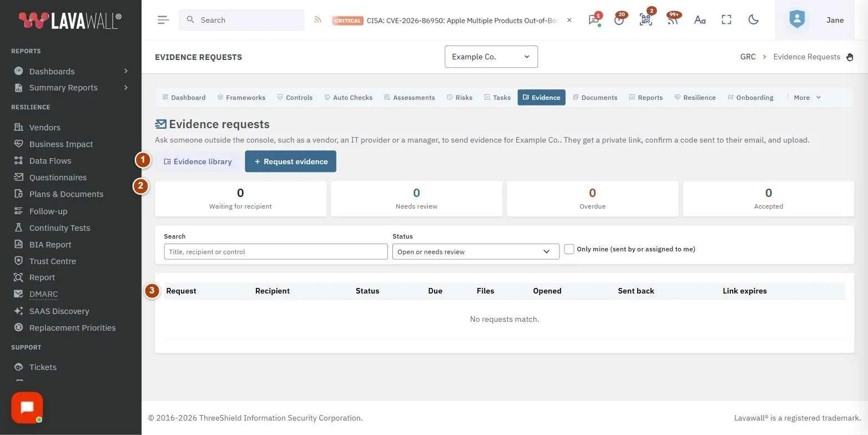The height and width of the screenshot is (435, 868).
Task: Switch to the Onboarding tab
Action: (750, 97)
